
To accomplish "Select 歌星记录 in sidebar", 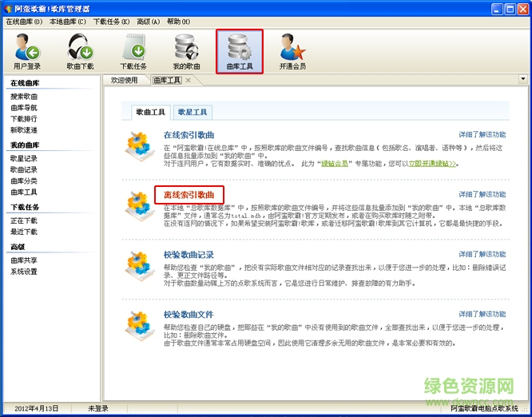I will [x=24, y=158].
